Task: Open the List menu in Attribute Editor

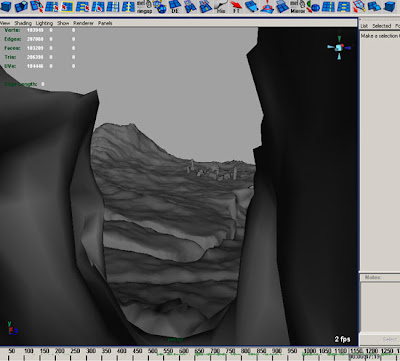Action: (364, 26)
